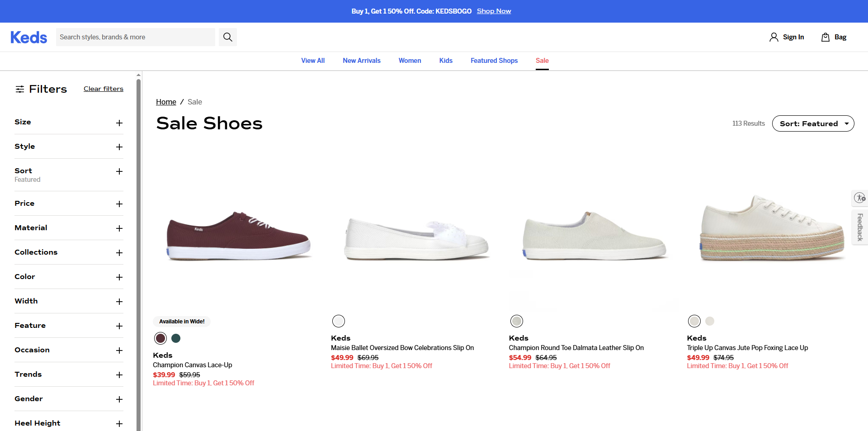Click the Feedback side tab
The width and height of the screenshot is (868, 431).
point(859,227)
